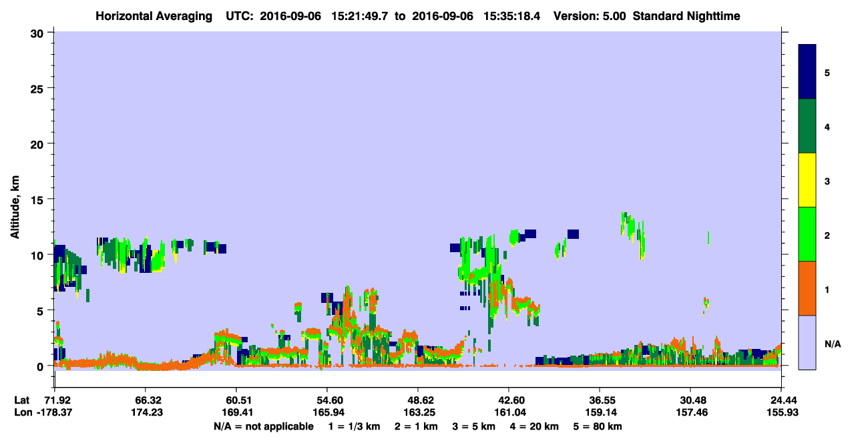The height and width of the screenshot is (445, 868).
Task: Click 'Standard Nighttime' text in title
Action: [686, 15]
